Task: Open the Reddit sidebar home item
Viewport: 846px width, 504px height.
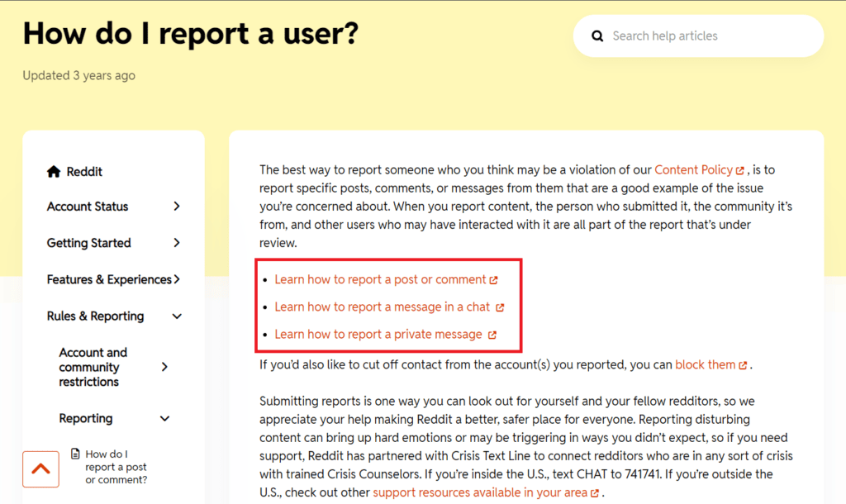Action: (74, 172)
